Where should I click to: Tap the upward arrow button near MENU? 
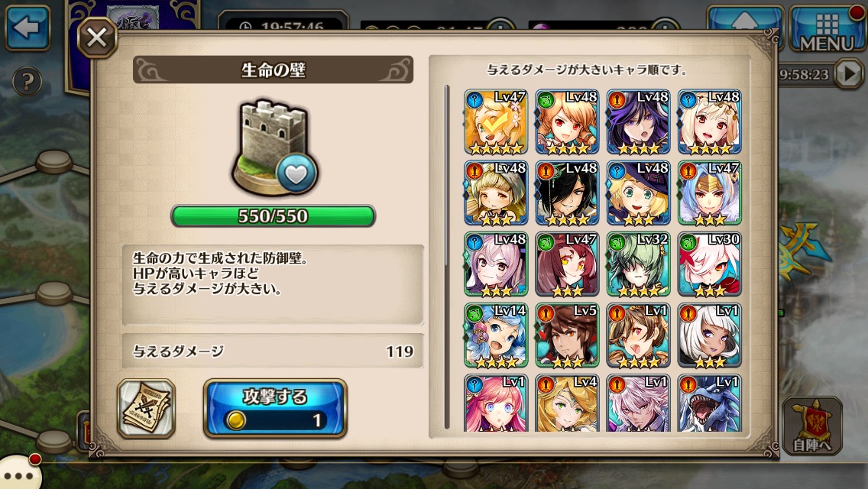tap(744, 27)
